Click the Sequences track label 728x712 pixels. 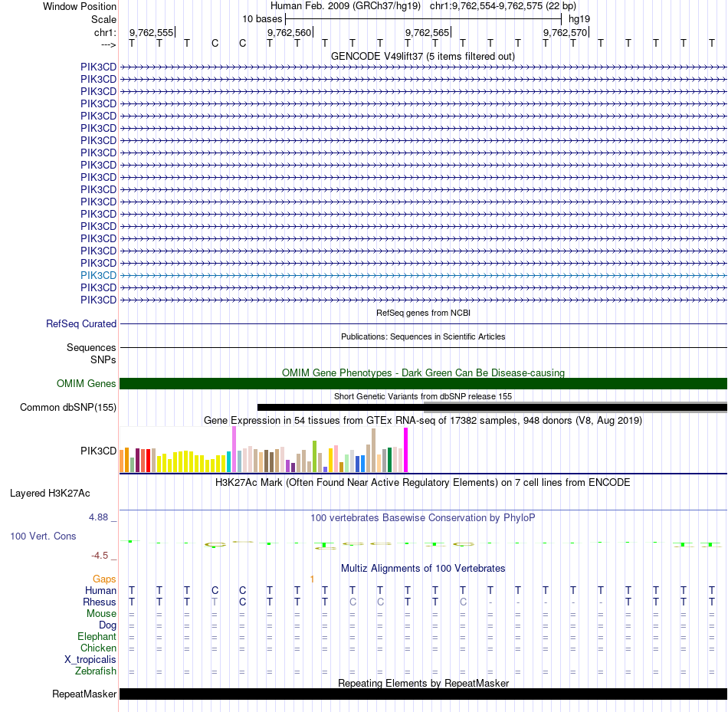pos(91,347)
